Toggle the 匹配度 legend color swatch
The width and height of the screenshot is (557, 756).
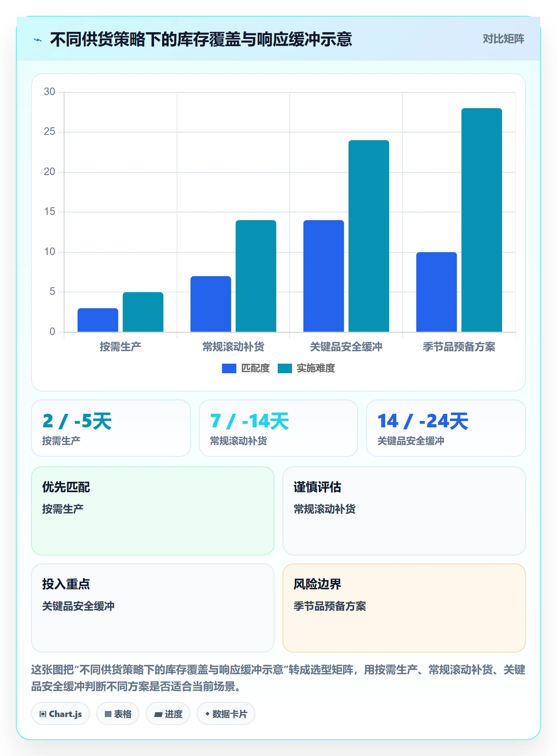229,368
